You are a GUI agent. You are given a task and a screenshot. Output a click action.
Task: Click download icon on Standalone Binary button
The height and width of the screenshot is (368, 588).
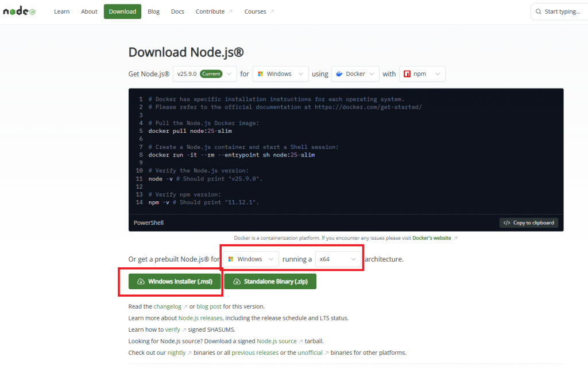coord(237,281)
